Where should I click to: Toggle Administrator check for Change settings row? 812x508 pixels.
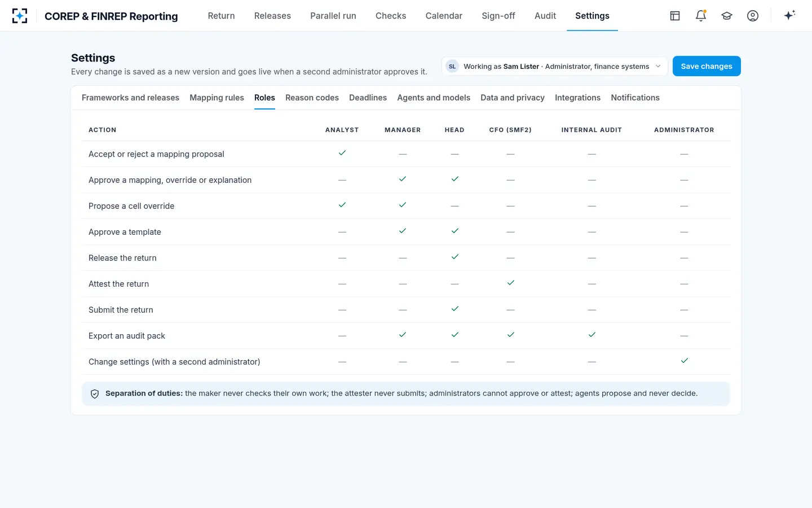coord(685,361)
